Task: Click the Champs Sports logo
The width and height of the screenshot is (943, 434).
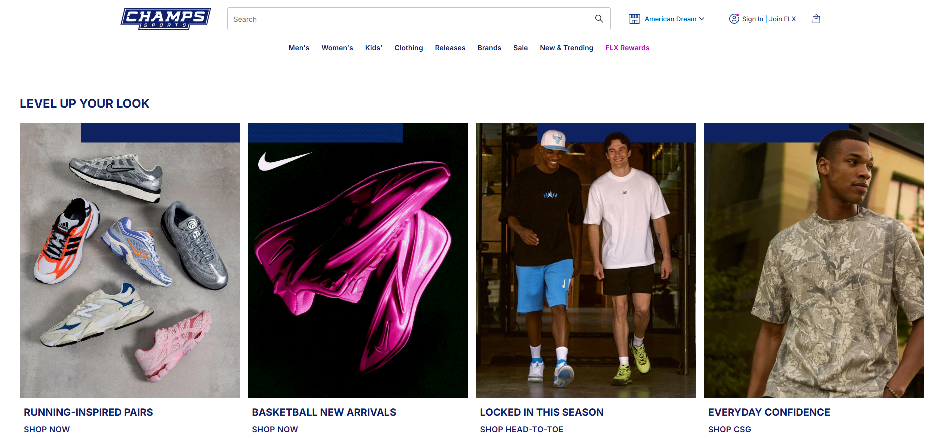Action: 165,19
